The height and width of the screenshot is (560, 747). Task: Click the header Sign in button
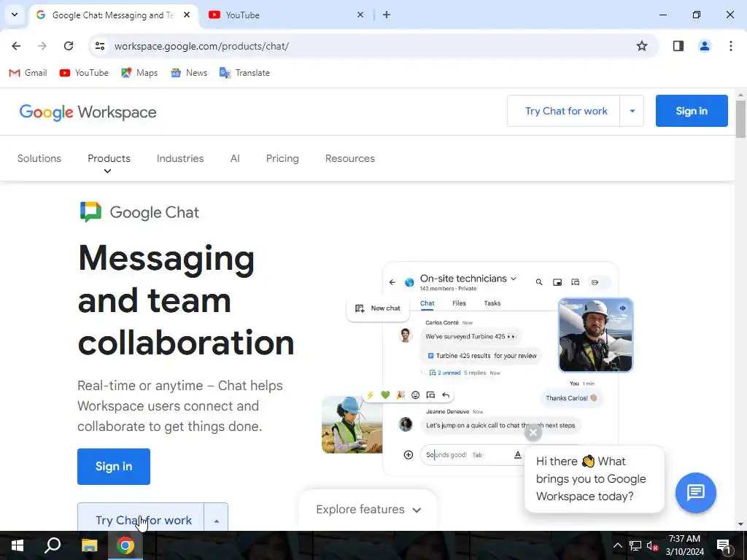692,111
